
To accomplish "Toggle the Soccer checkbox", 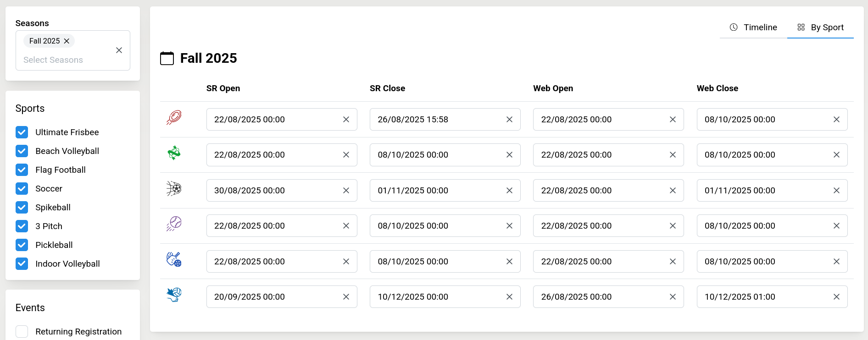I will 22,189.
